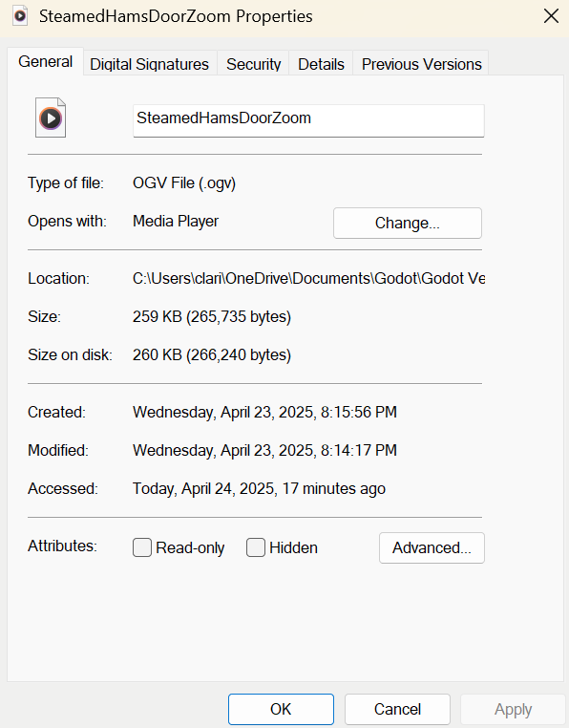Confirm with the OK button
Viewport: 569px width, 728px height.
[281, 709]
